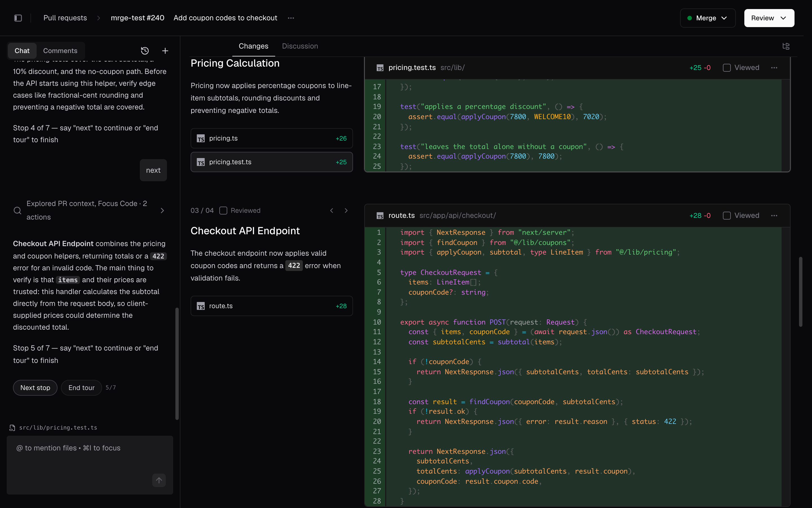Open mrge-test #240 breadcrumb link
The width and height of the screenshot is (812, 508).
click(138, 18)
